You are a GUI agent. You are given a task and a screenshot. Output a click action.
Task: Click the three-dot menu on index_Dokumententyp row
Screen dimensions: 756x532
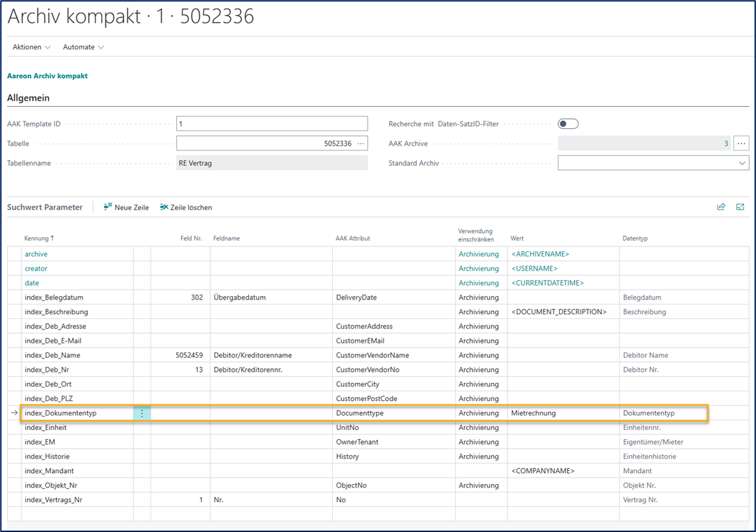coord(142,413)
